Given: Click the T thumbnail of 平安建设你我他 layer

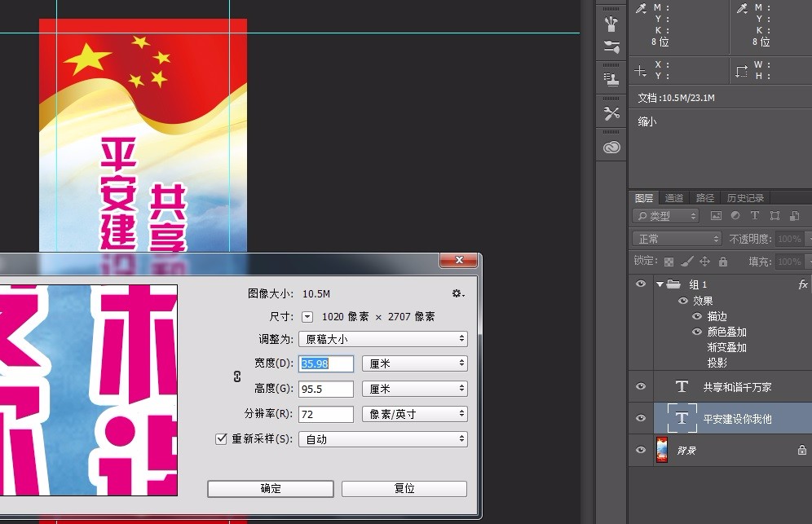Looking at the screenshot, I should [x=682, y=418].
